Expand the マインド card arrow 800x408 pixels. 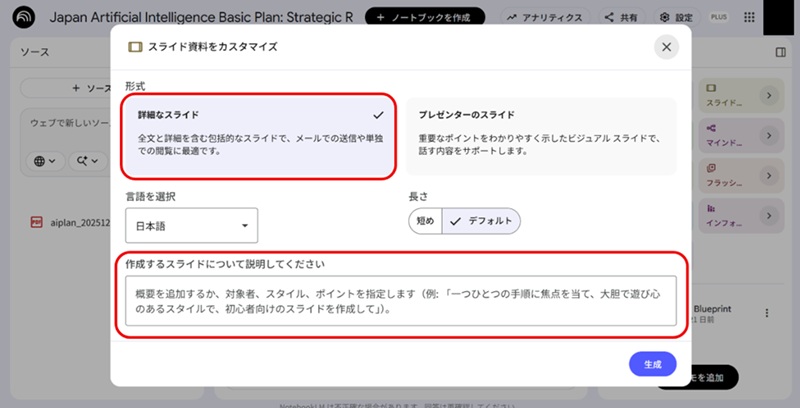click(769, 136)
